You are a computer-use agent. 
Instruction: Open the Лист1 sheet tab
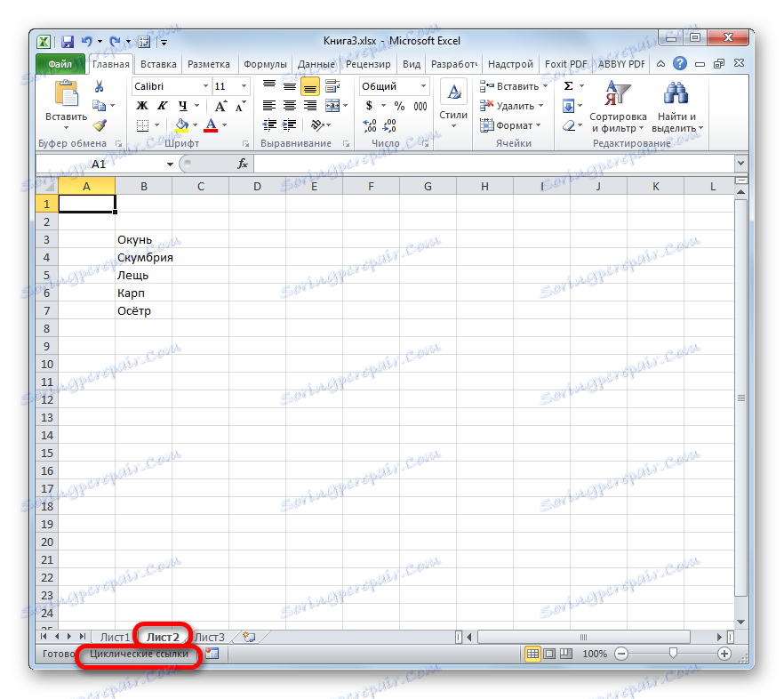[115, 638]
